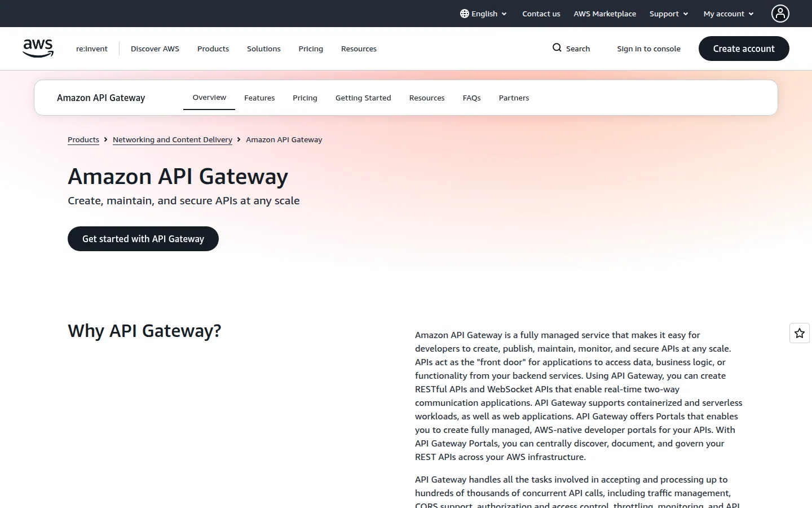
Task: Select the Overview tab
Action: pyautogui.click(x=209, y=98)
